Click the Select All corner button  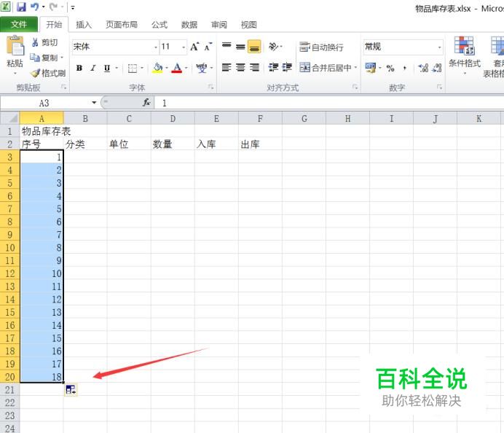tap(10, 118)
